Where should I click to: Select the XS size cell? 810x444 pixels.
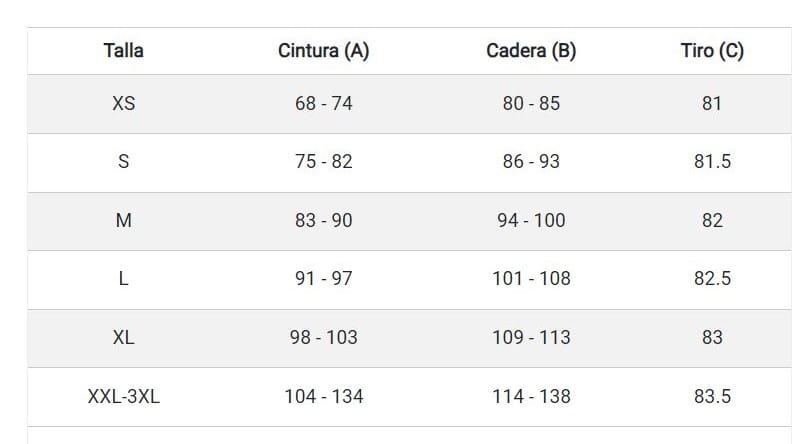[123, 103]
